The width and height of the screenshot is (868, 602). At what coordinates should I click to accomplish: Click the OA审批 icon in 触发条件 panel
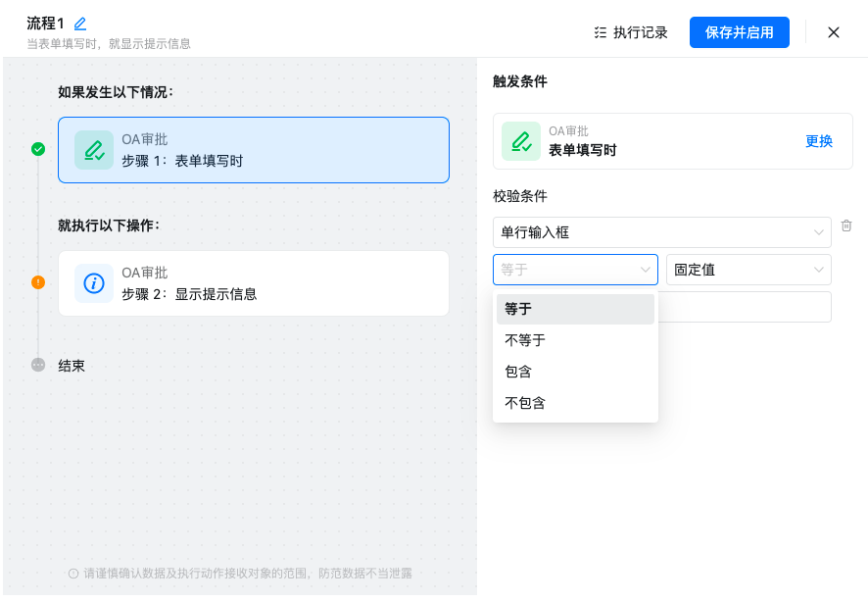coord(521,141)
